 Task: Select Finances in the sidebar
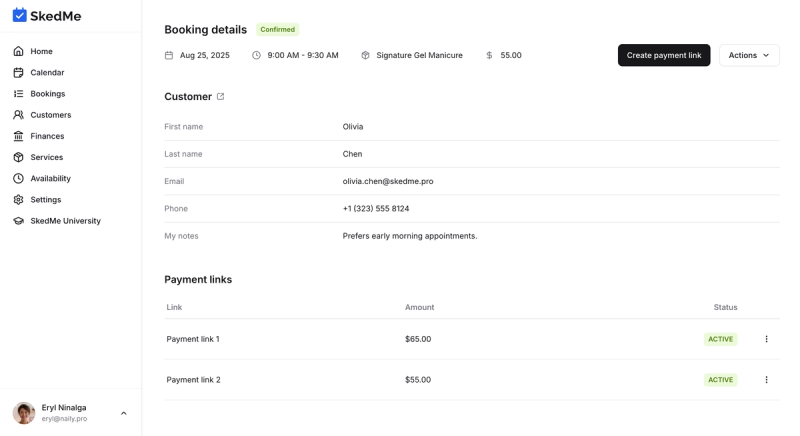click(47, 136)
